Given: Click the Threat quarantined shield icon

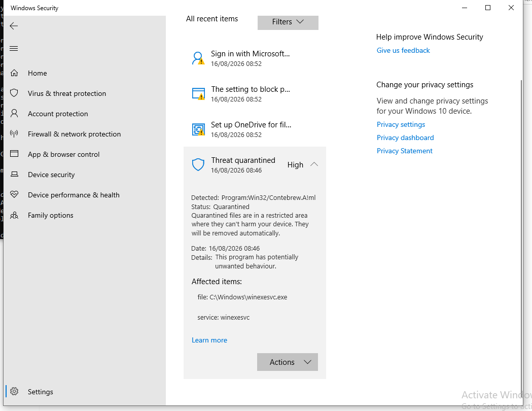Looking at the screenshot, I should (198, 164).
